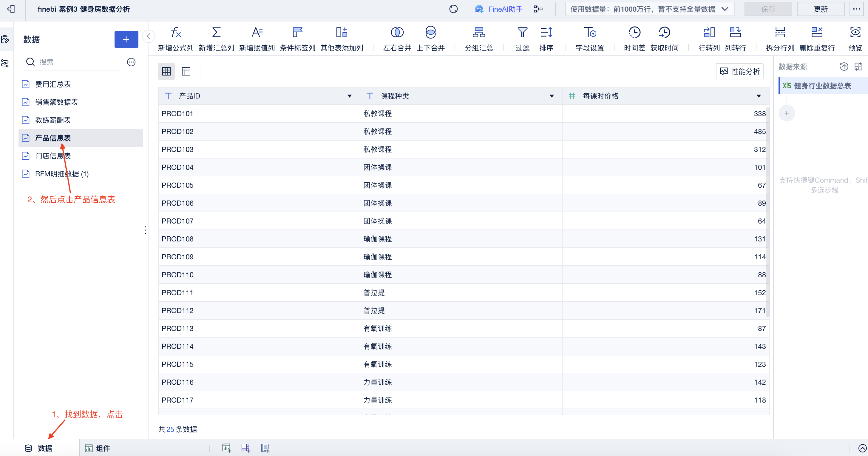Click the 更新 button
The image size is (868, 456).
point(820,9)
